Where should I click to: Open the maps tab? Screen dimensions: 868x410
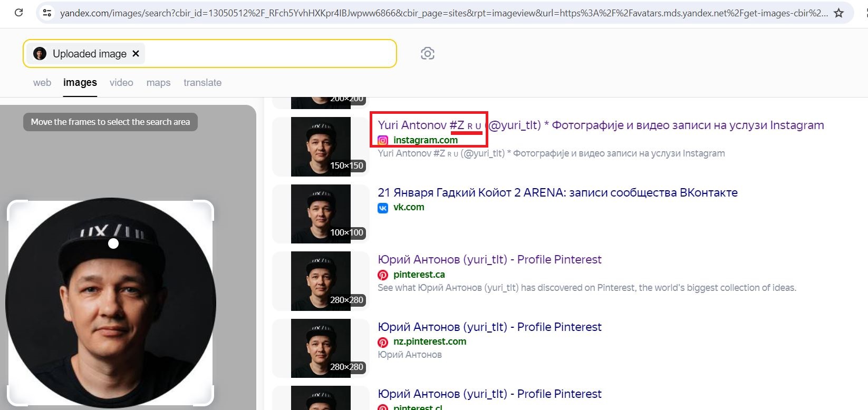coord(158,83)
